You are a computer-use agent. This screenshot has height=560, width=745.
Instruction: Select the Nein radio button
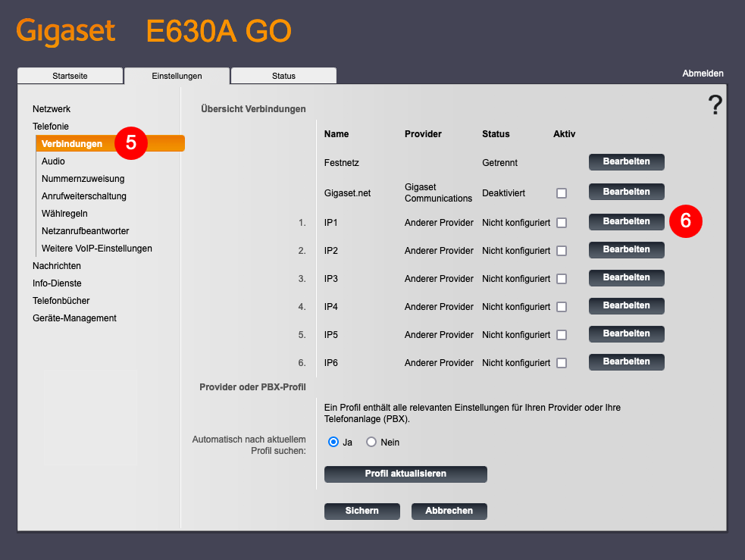pyautogui.click(x=371, y=443)
